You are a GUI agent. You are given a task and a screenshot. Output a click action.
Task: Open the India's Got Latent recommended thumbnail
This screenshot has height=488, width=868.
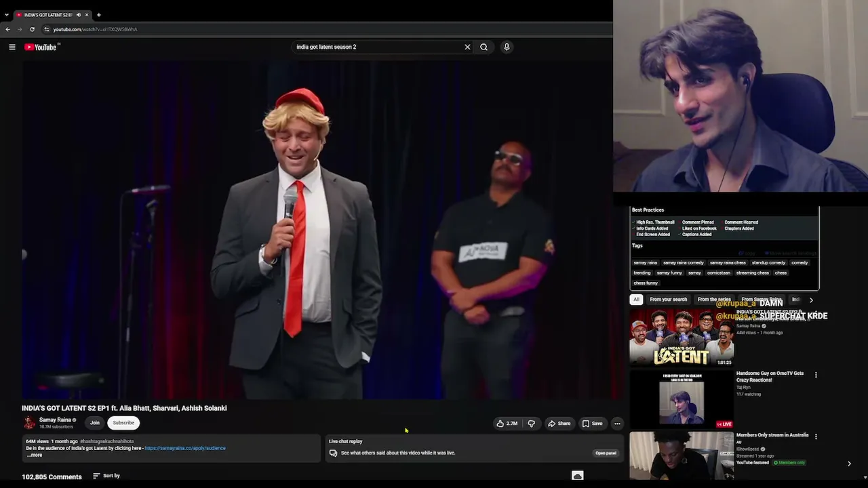click(x=682, y=338)
